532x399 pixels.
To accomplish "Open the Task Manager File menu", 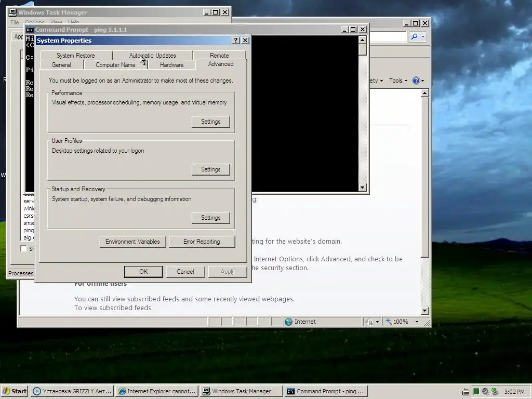I will click(15, 22).
